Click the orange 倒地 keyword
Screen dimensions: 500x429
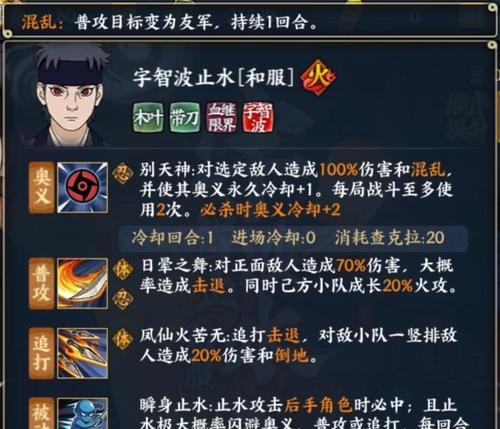(292, 356)
